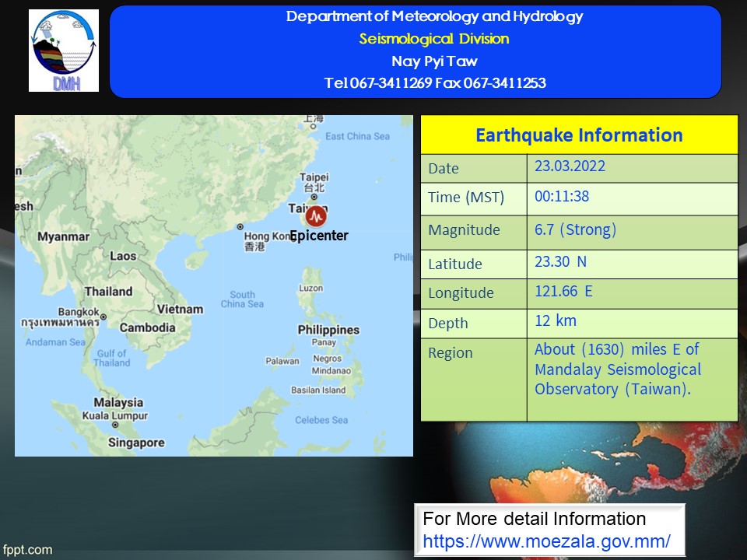Click the Hong Kong city dot marker
The image size is (747, 560).
pyautogui.click(x=240, y=226)
